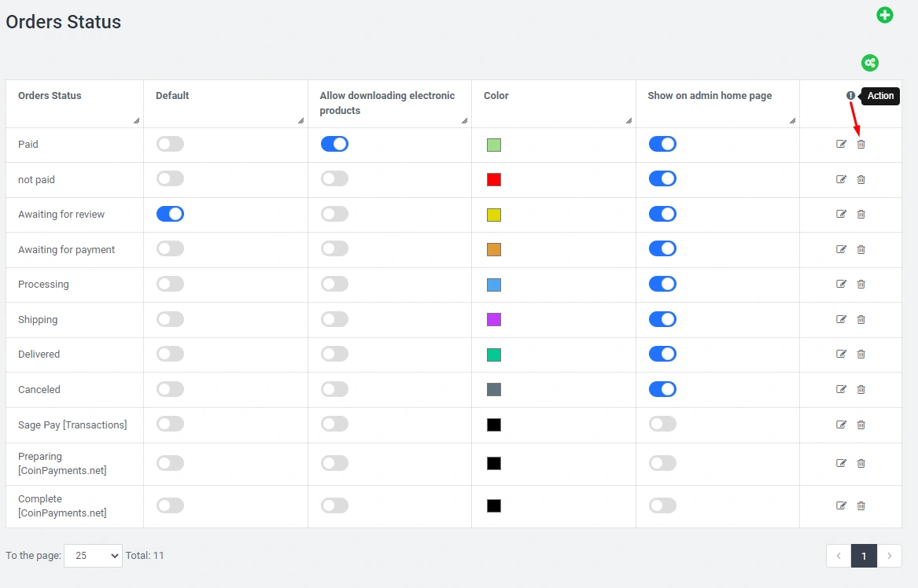Delete the Canceled order status
Screen dimensions: 918x588
[861, 389]
